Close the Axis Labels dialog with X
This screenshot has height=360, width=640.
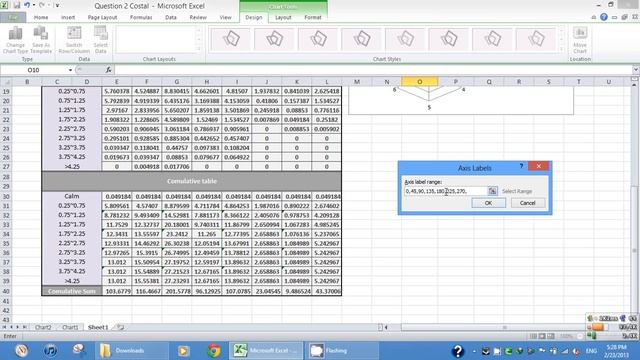pos(538,166)
